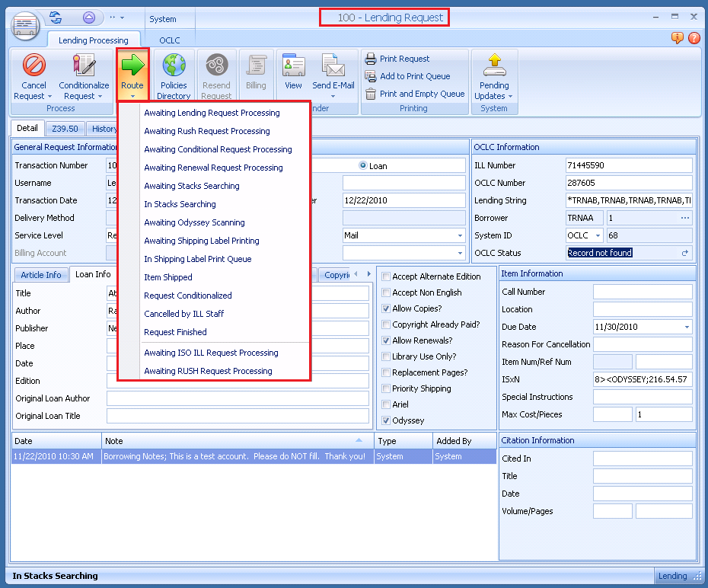Screen dimensions: 708x588
Task: Open the Conditionalize Request tool
Action: (84, 66)
